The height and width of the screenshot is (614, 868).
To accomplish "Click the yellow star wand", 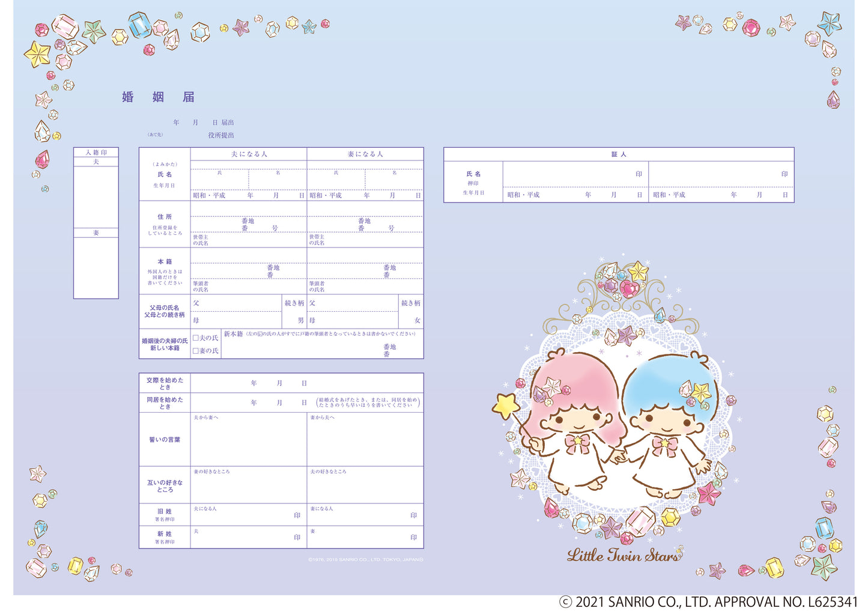I will 506,406.
